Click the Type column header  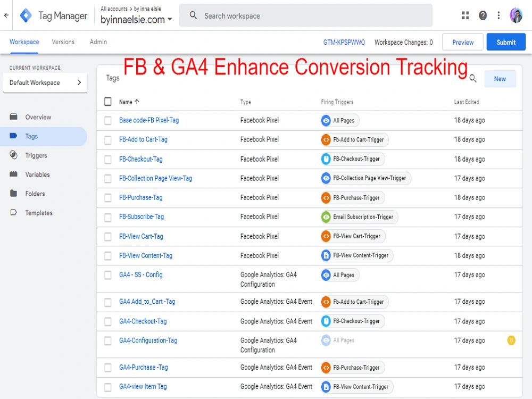tap(246, 102)
